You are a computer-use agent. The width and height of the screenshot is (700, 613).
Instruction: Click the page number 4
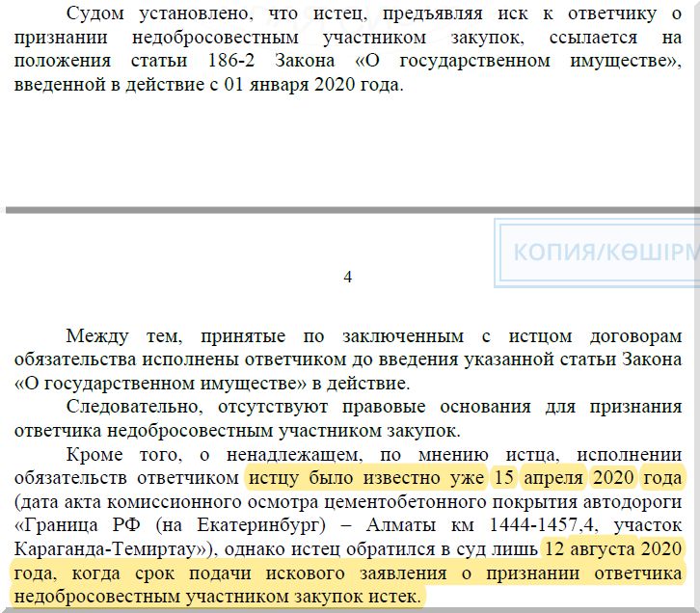click(x=348, y=277)
